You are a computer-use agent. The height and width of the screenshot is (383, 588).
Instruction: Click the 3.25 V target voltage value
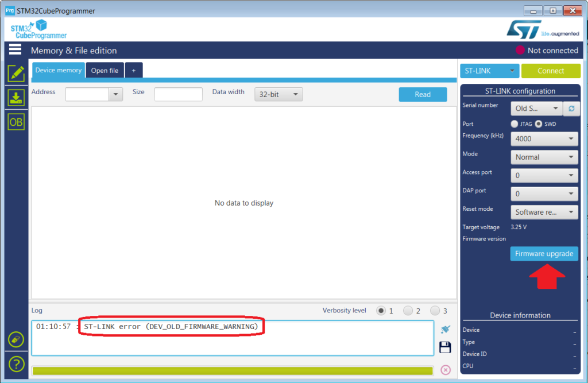coord(519,227)
